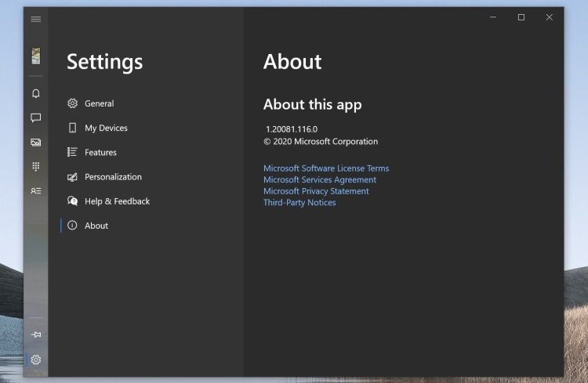
Task: Open Personalization settings
Action: (113, 177)
